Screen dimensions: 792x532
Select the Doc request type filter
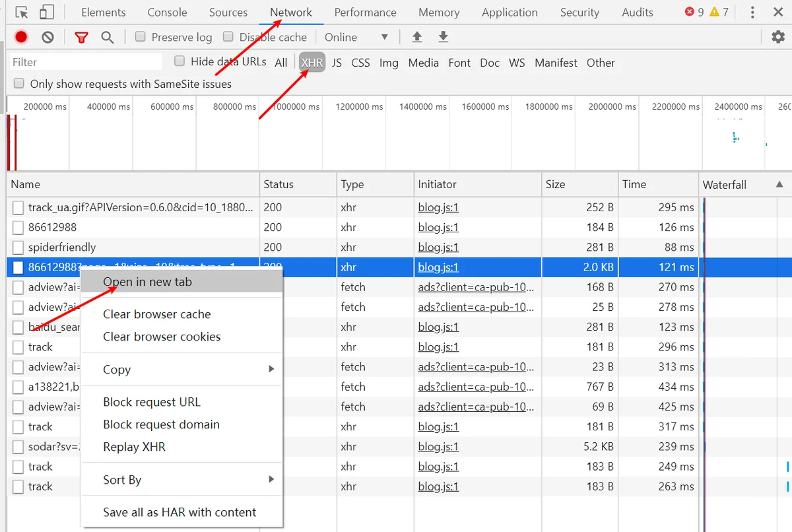pyautogui.click(x=490, y=63)
